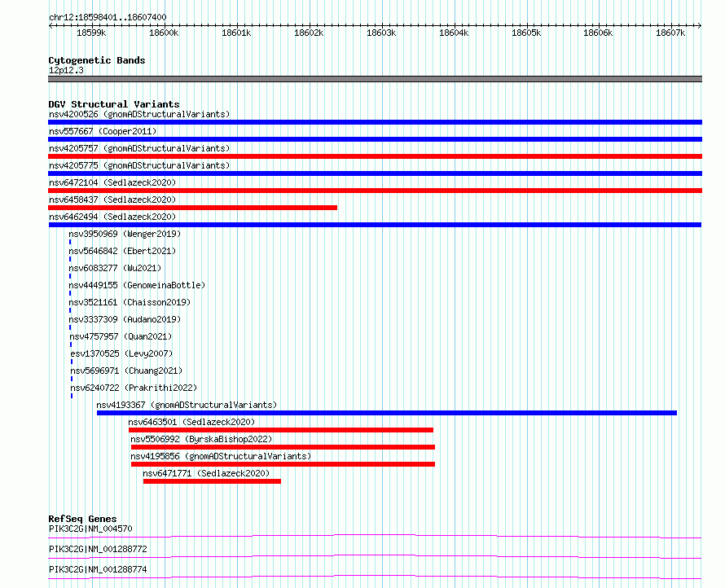Open nsv4205775 (gnomADStructuralVariants) label
Image resolution: width=725 pixels, height=588 pixels.
coord(139,165)
